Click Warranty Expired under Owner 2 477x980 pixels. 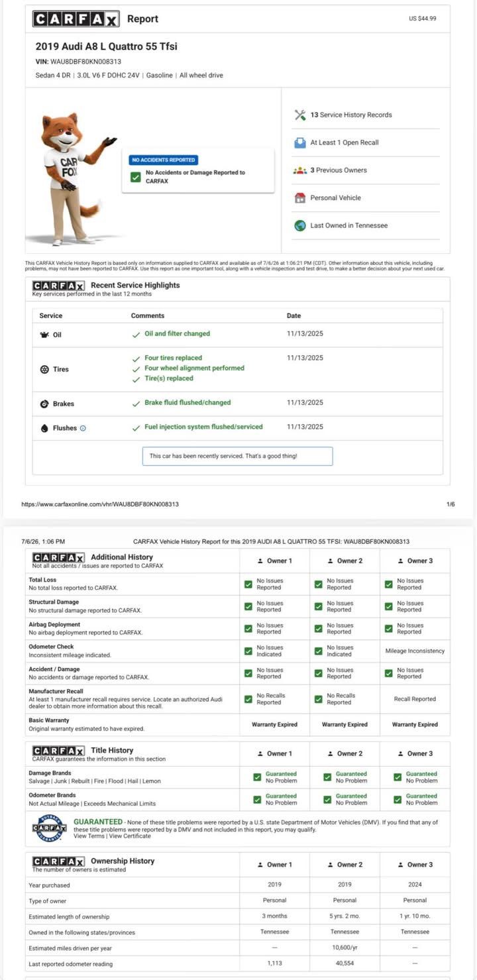[x=344, y=724]
